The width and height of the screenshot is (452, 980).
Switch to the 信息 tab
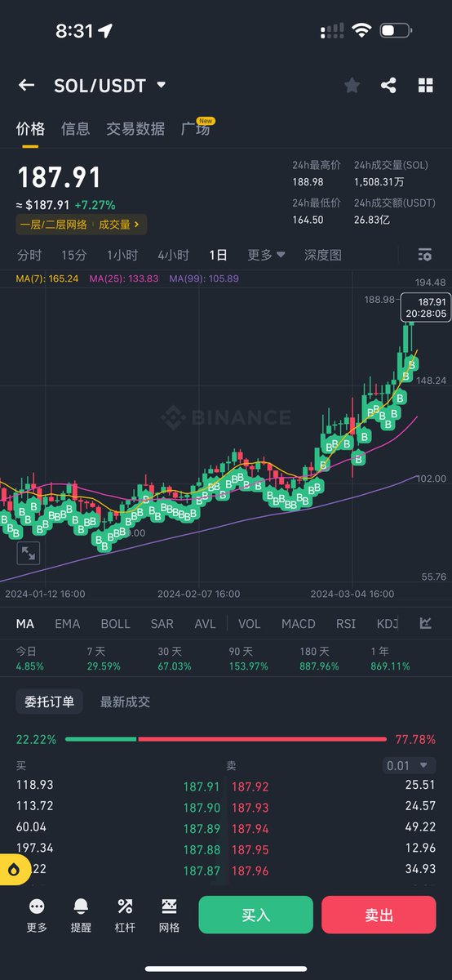[x=75, y=128]
